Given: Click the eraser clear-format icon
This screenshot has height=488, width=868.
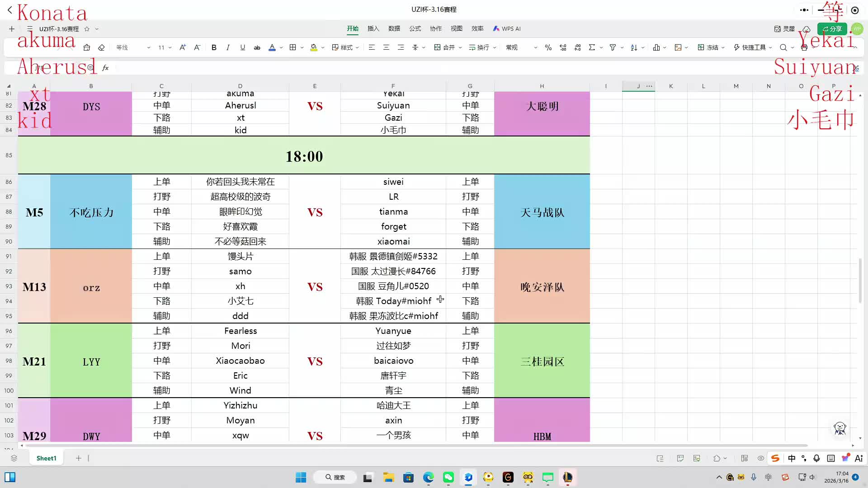Looking at the screenshot, I should [x=101, y=47].
